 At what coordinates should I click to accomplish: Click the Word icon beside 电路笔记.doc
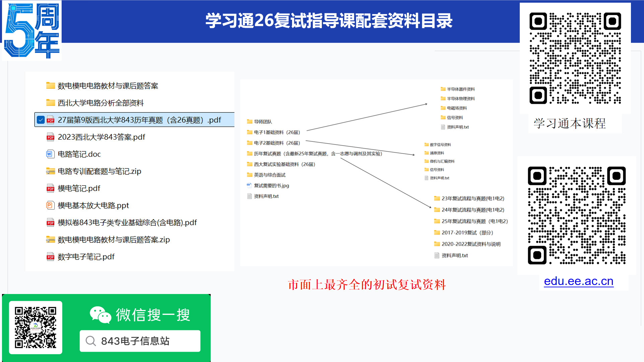(50, 154)
